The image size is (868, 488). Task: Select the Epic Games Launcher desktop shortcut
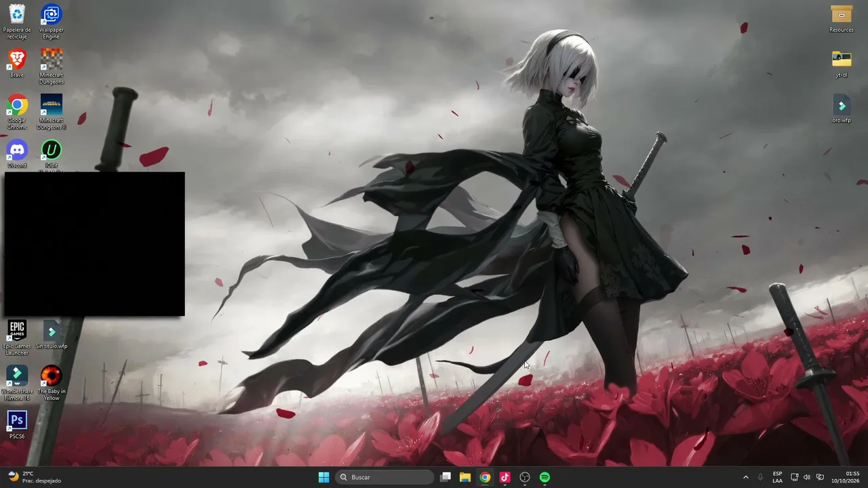(x=17, y=338)
